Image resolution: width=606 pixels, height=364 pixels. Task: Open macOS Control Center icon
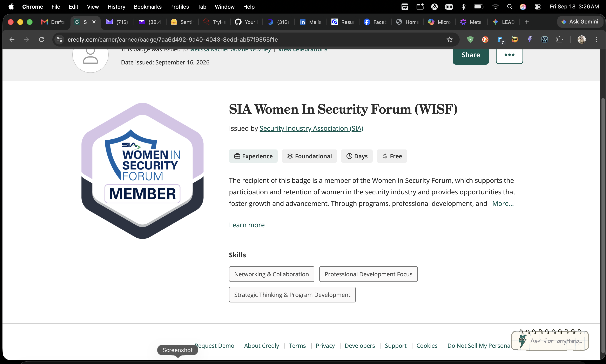[538, 7]
